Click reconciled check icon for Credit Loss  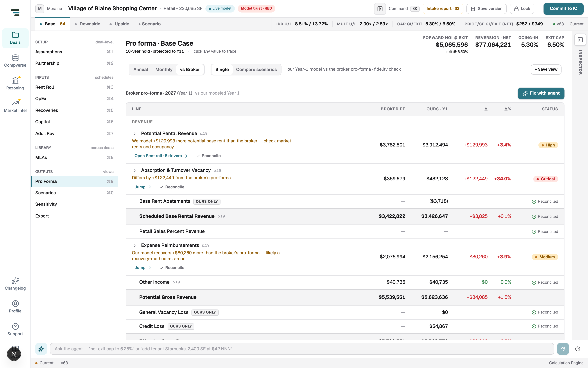[x=534, y=326]
